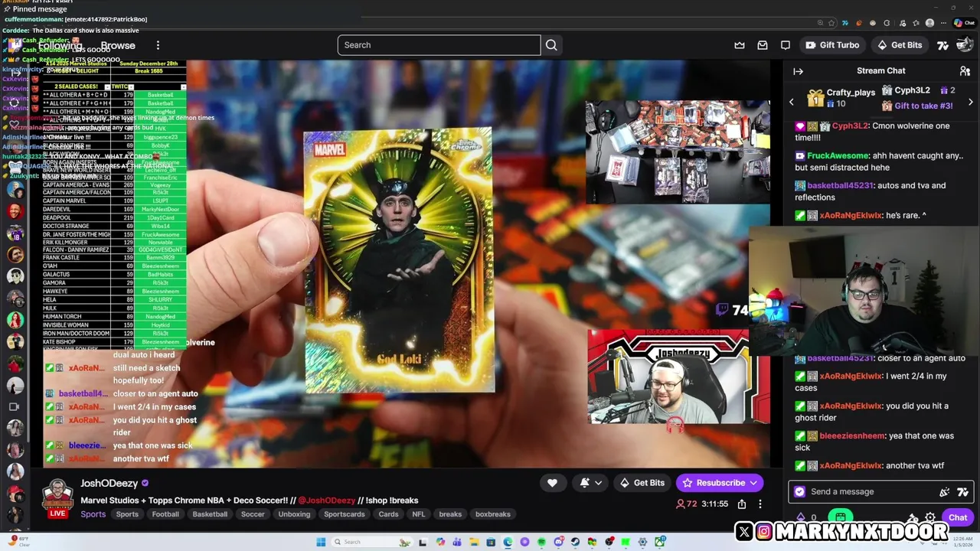Open chat identity badge in message box
The height and width of the screenshot is (551, 980).
(800, 492)
